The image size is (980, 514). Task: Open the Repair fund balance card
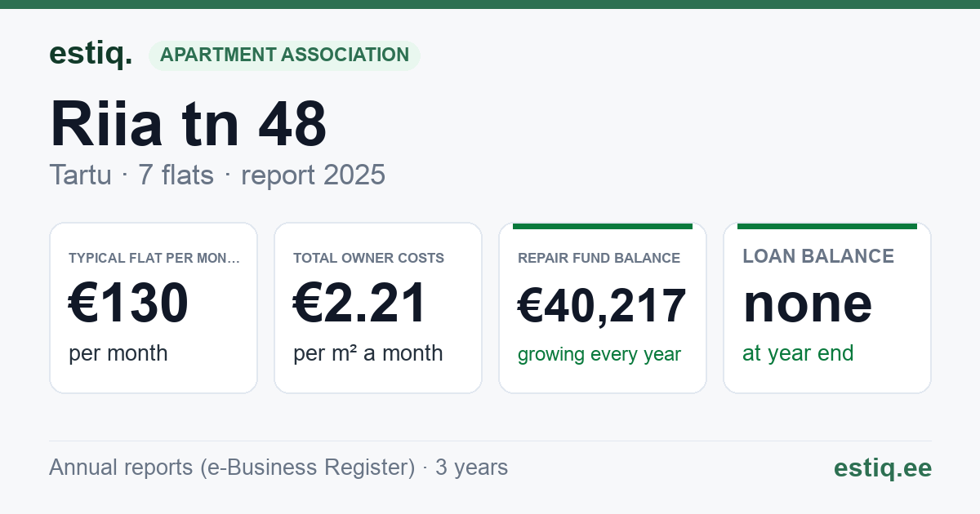point(603,308)
